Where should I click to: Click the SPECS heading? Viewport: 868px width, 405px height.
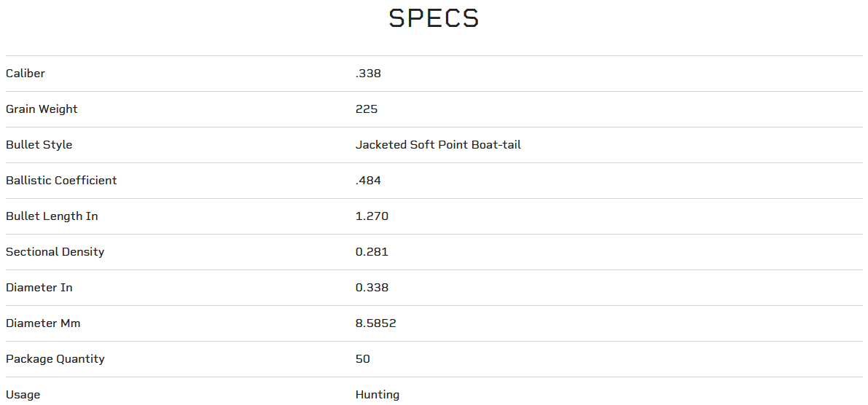(x=434, y=19)
